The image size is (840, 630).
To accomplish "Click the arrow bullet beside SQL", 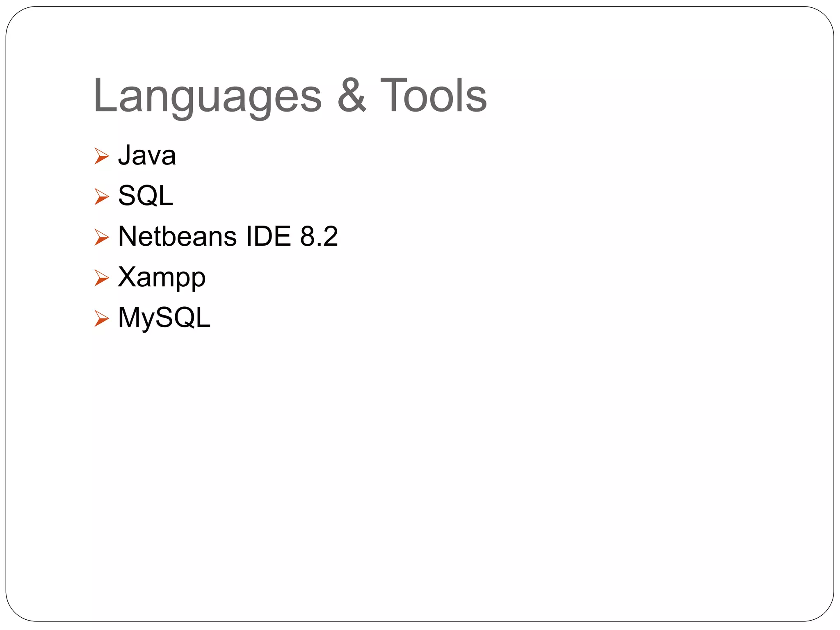I will point(101,196).
